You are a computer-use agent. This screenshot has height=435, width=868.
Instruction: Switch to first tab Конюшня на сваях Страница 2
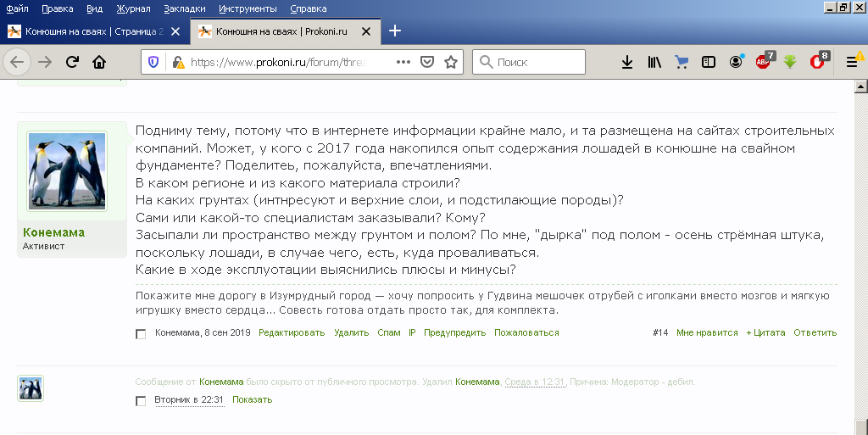(93, 31)
